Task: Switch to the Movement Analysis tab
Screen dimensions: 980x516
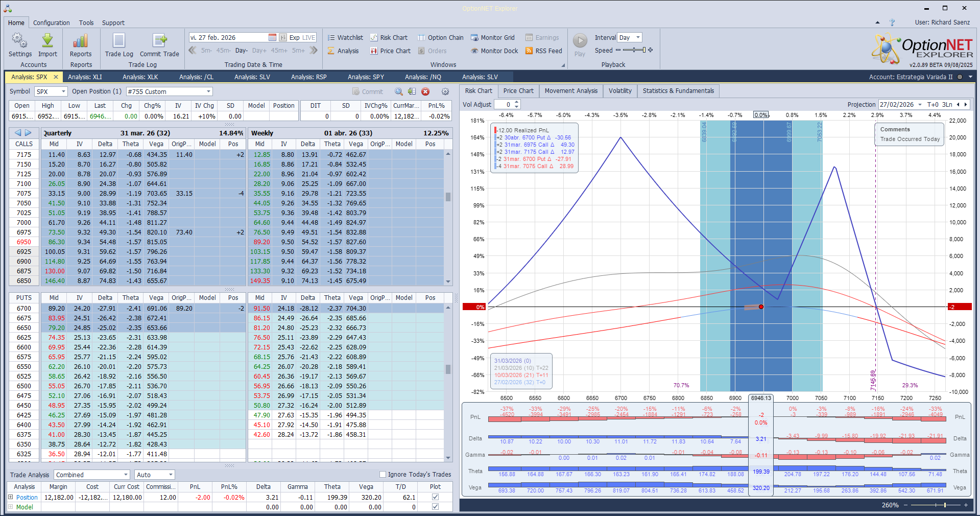Action: coord(571,91)
